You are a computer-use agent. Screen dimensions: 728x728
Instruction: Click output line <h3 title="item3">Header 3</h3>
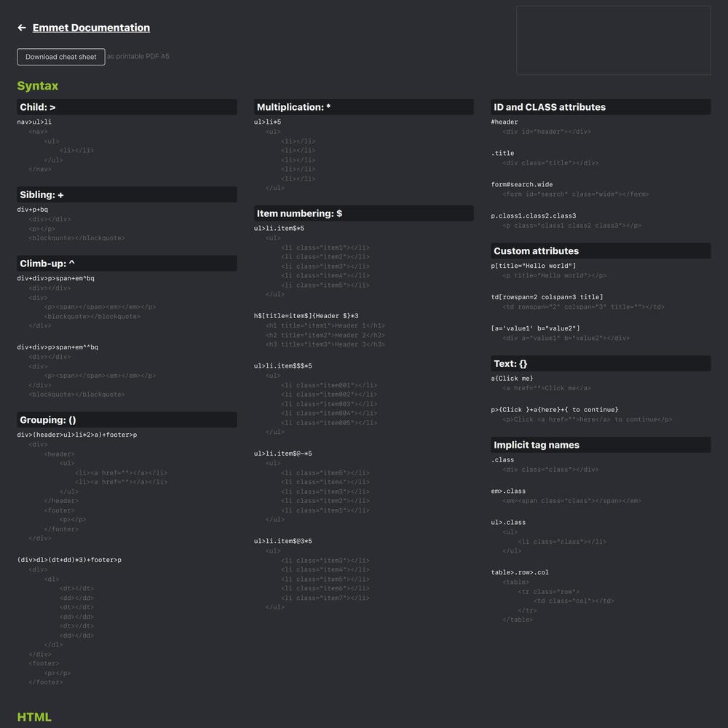325,344
